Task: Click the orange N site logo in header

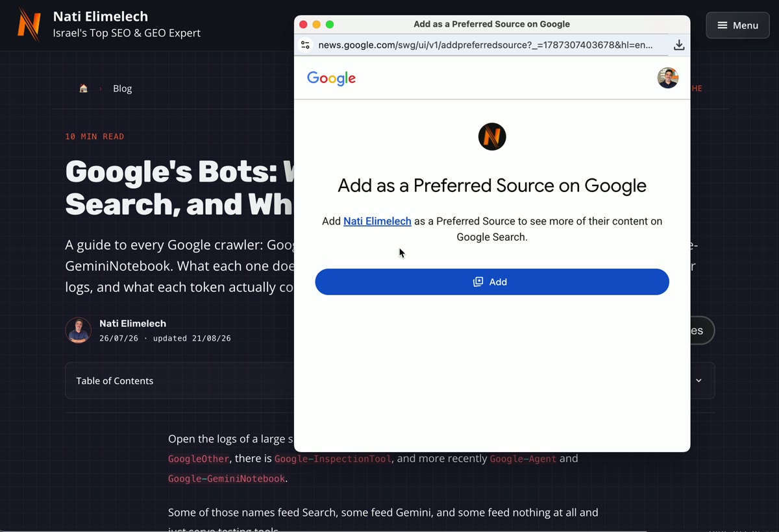Action: click(29, 24)
